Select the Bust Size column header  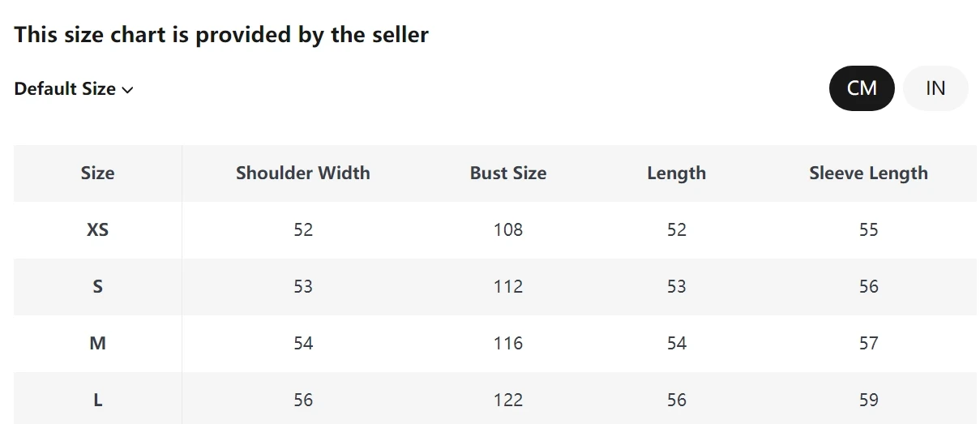pyautogui.click(x=508, y=173)
